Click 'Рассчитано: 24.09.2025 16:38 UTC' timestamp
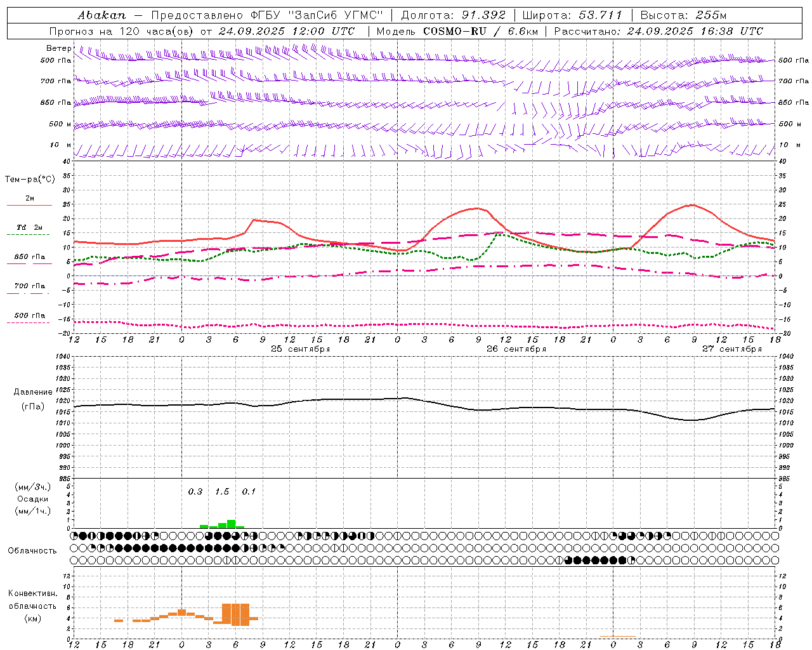 coord(658,31)
